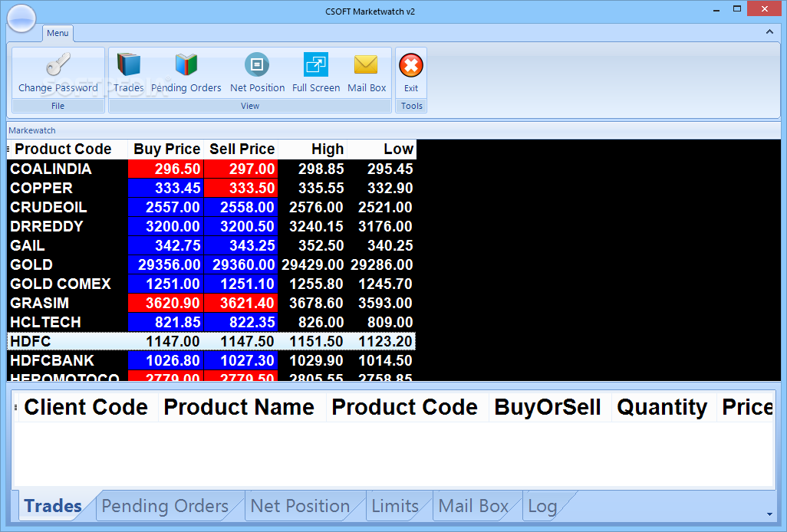787x532 pixels.
Task: Select the COALINDIA row
Action: pyautogui.click(x=211, y=169)
